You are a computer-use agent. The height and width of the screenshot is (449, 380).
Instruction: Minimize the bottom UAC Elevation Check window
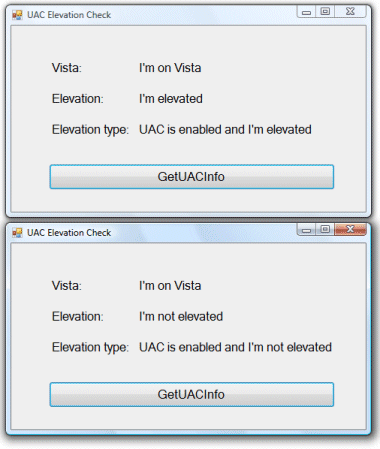(306, 230)
